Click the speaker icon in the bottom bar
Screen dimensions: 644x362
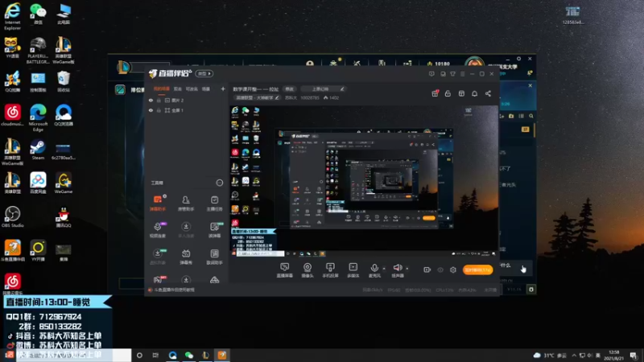(397, 268)
